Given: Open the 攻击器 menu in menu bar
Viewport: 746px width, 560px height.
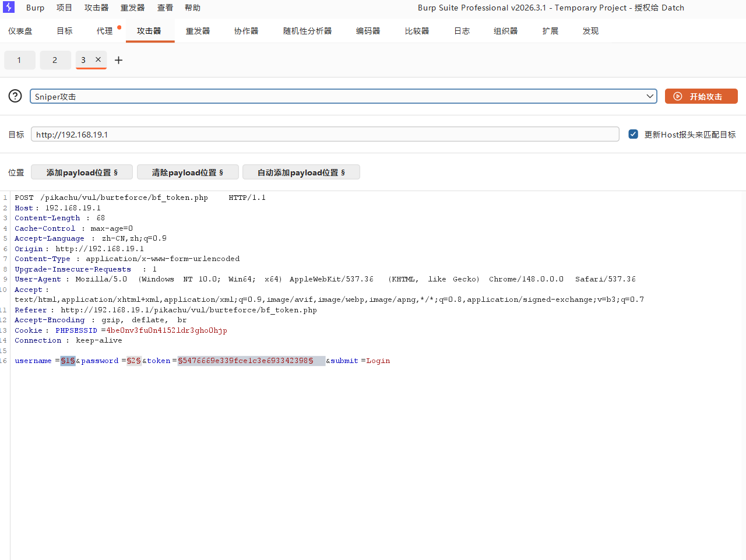Looking at the screenshot, I should tap(96, 8).
